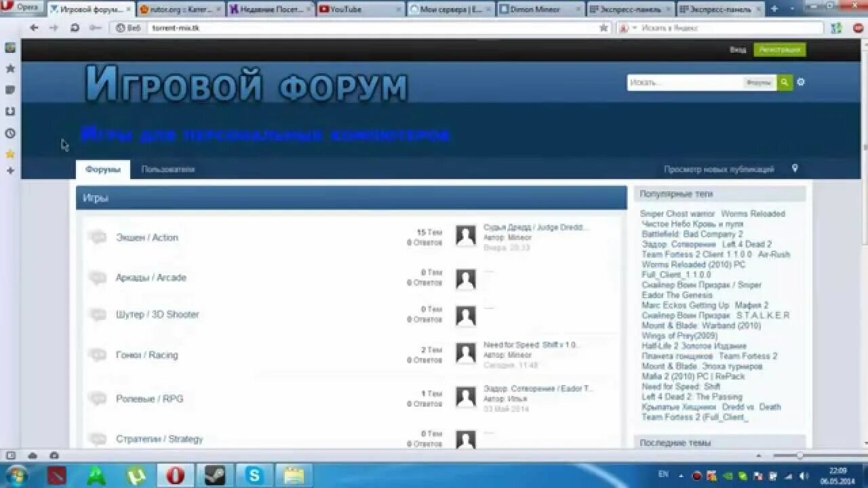The height and width of the screenshot is (488, 868).
Task: Go forward with the browser forward arrow
Action: pyautogui.click(x=54, y=28)
